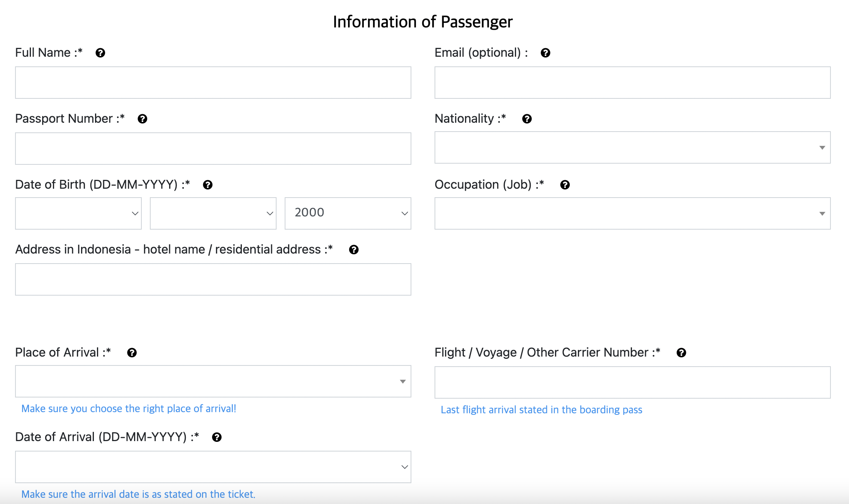
Task: Show help for Flight/Voyage Carrier Number
Action: coord(681,353)
